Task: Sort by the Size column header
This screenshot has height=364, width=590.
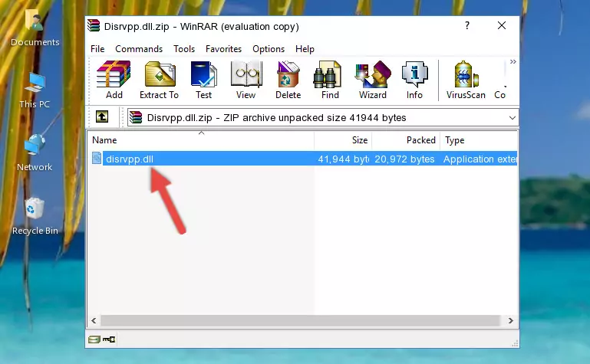Action: pyautogui.click(x=343, y=140)
